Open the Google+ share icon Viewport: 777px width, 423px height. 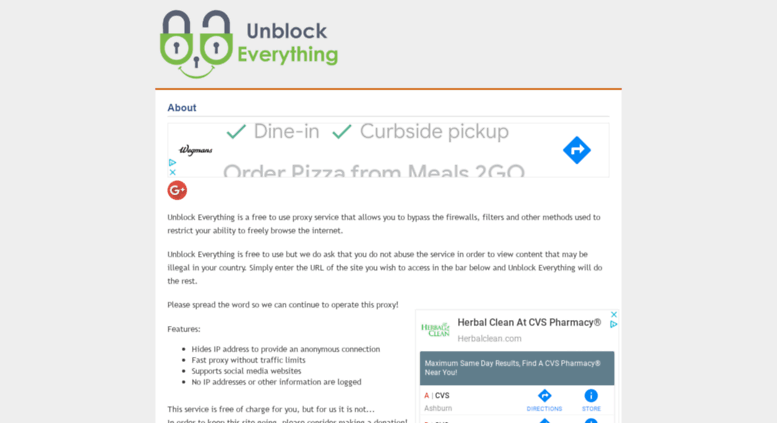[x=177, y=190]
